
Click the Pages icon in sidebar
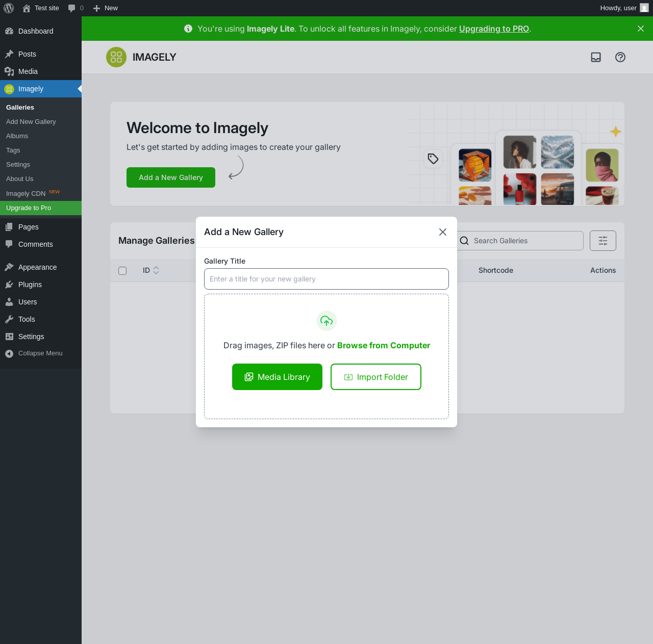tap(9, 227)
